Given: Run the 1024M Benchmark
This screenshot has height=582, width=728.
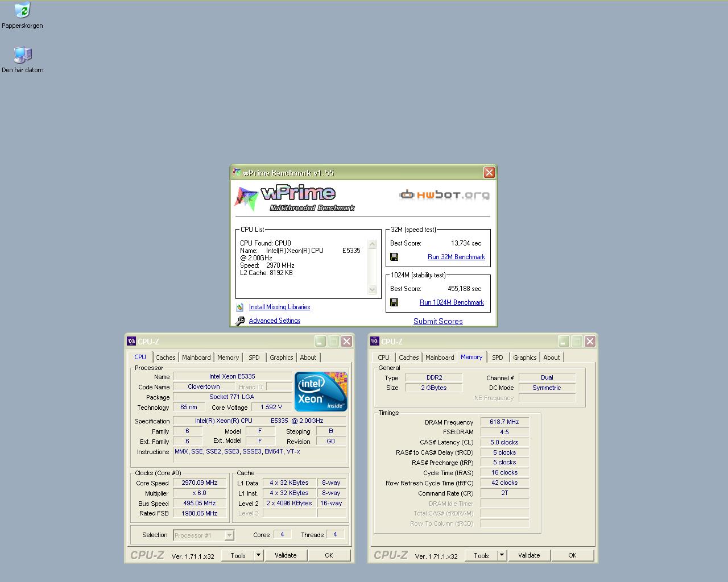Looking at the screenshot, I should point(452,302).
